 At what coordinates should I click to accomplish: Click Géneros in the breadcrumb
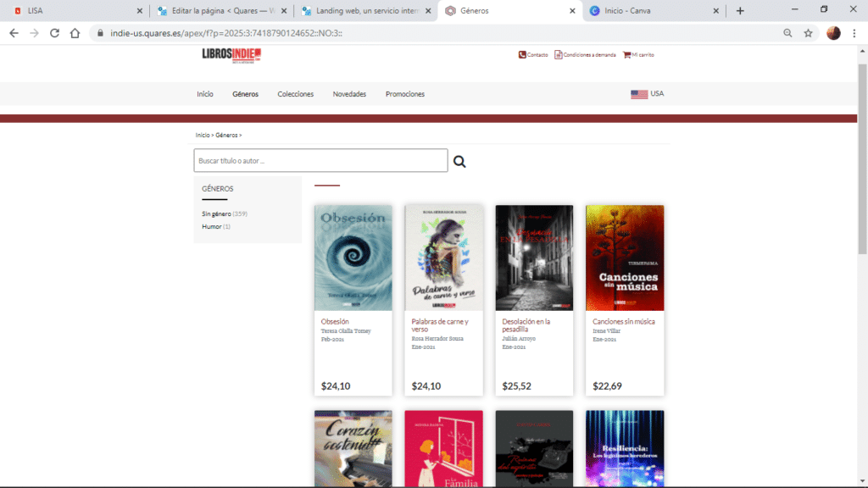pyautogui.click(x=226, y=135)
